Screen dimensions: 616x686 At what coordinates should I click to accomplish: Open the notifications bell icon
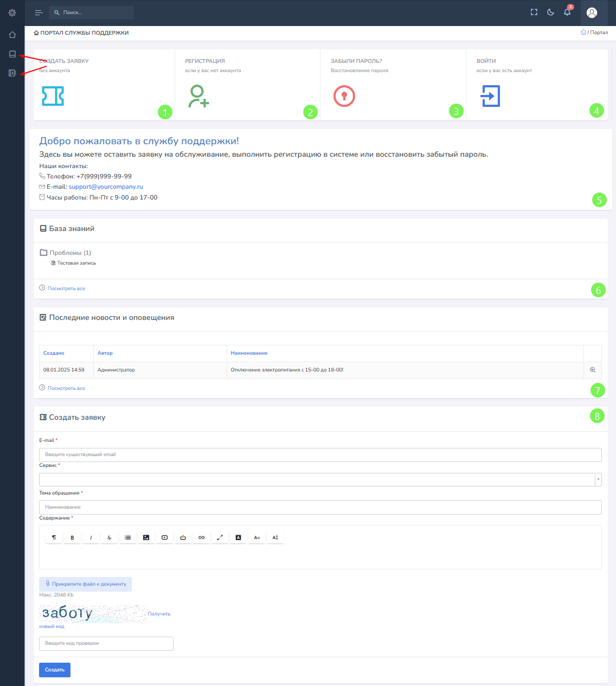pyautogui.click(x=567, y=12)
